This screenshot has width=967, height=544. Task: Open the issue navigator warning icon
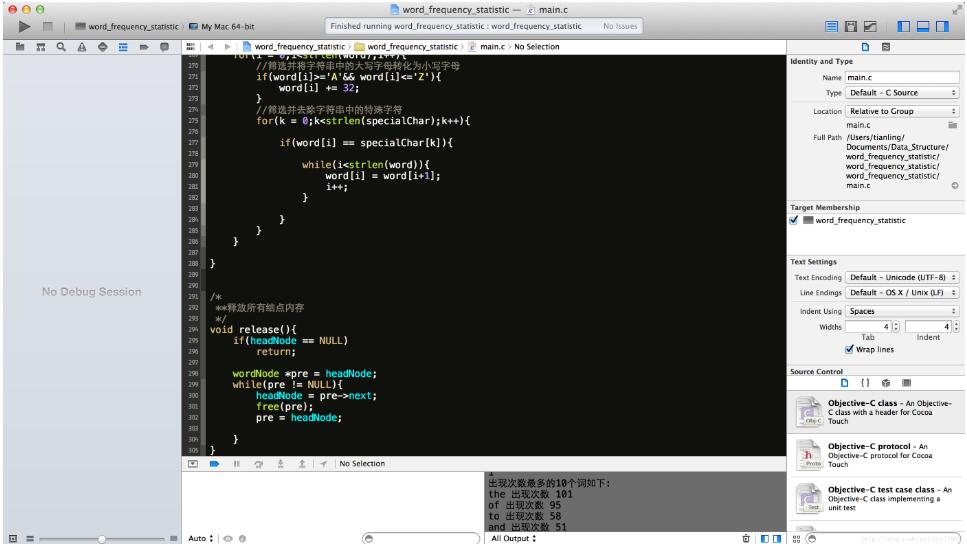[82, 47]
